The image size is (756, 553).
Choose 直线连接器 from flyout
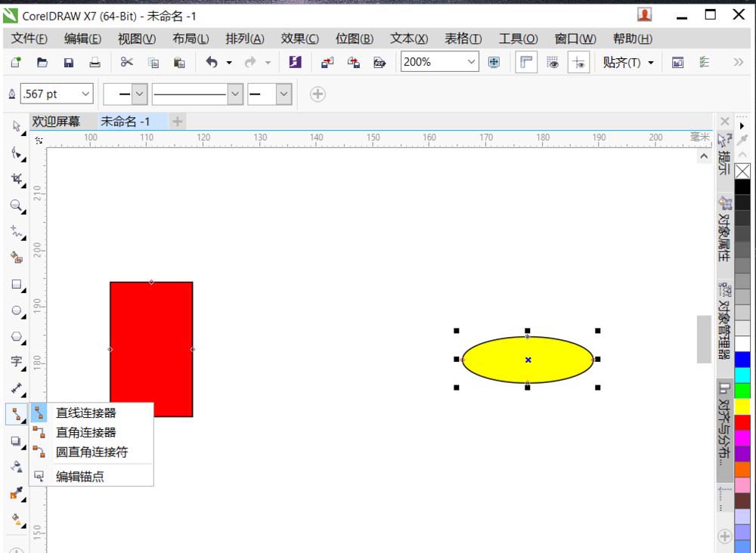[91, 412]
